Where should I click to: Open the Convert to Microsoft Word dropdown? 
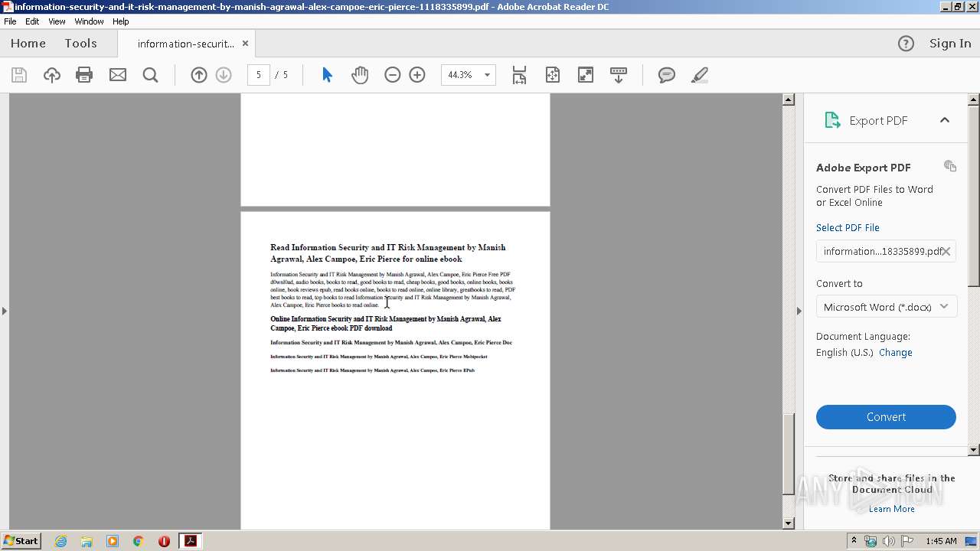886,307
